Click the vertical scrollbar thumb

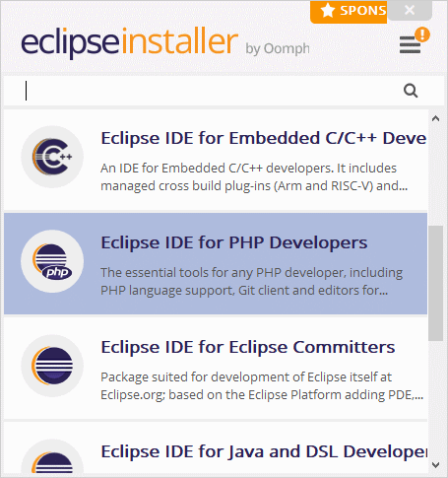point(435,283)
